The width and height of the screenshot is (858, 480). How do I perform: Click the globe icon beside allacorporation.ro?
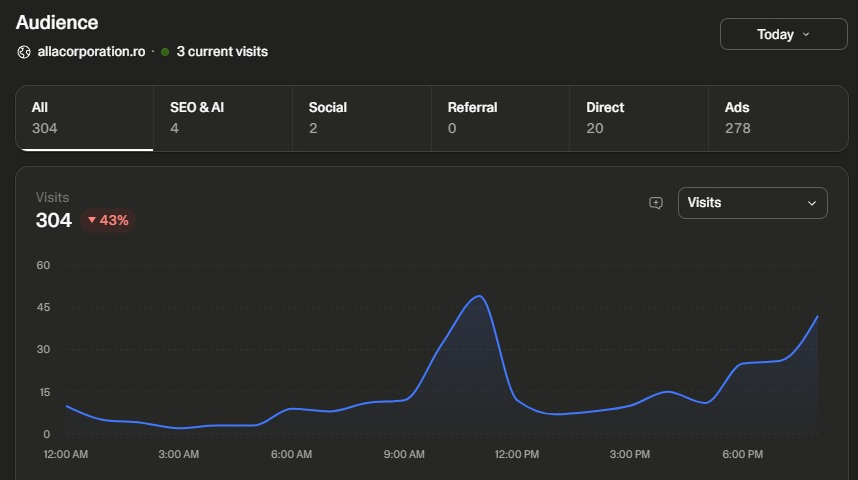pyautogui.click(x=24, y=52)
